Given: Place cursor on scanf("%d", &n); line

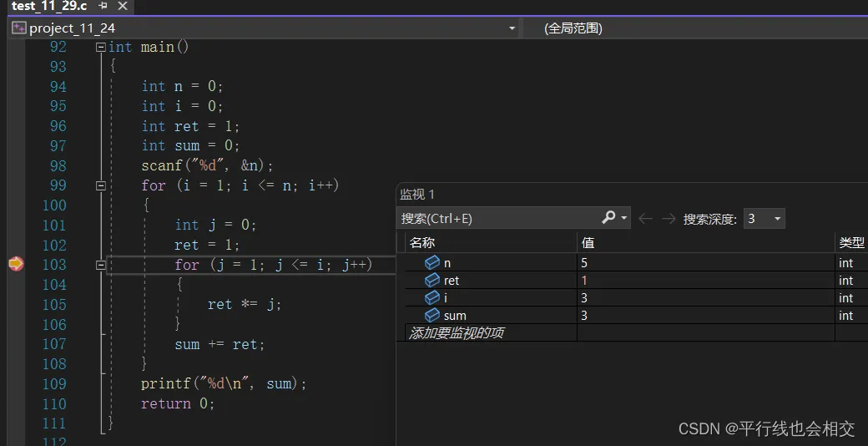Looking at the screenshot, I should (x=207, y=165).
